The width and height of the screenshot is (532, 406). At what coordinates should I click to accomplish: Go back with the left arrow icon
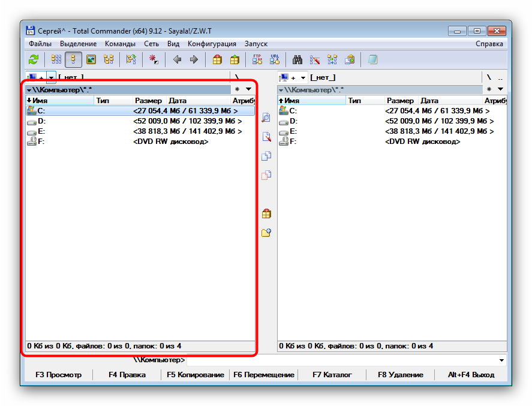point(177,60)
